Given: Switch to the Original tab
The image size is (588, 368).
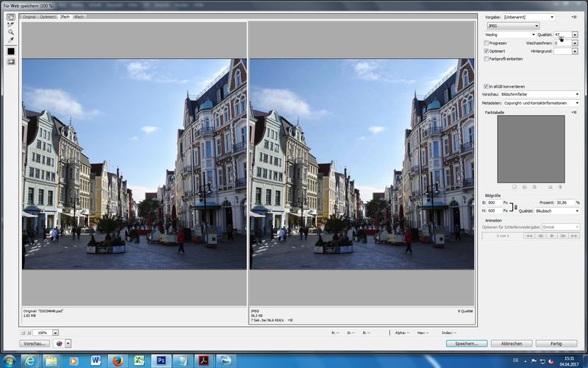Looking at the screenshot, I should (x=29, y=16).
